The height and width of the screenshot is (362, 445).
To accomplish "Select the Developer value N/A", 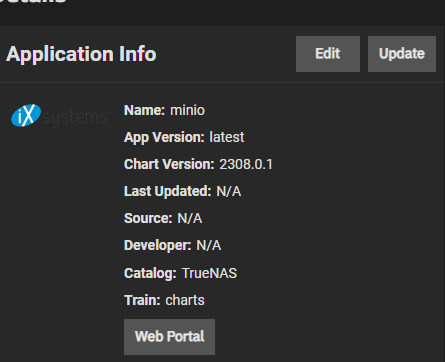I will 209,245.
